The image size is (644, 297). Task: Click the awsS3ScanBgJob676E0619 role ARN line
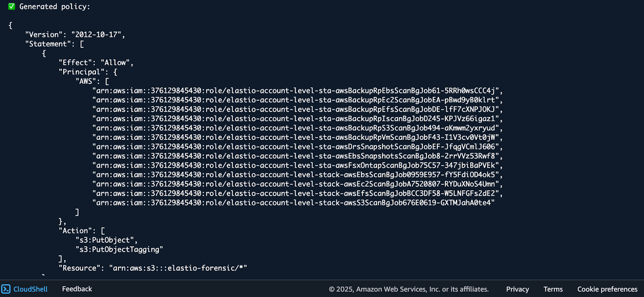click(293, 203)
